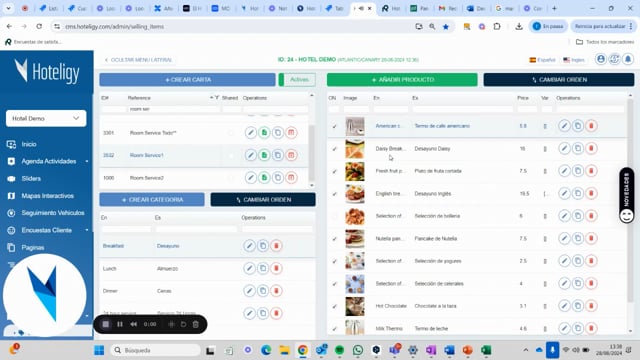Open the notifications bell icon
The width and height of the screenshot is (640, 360).
pos(628,59)
